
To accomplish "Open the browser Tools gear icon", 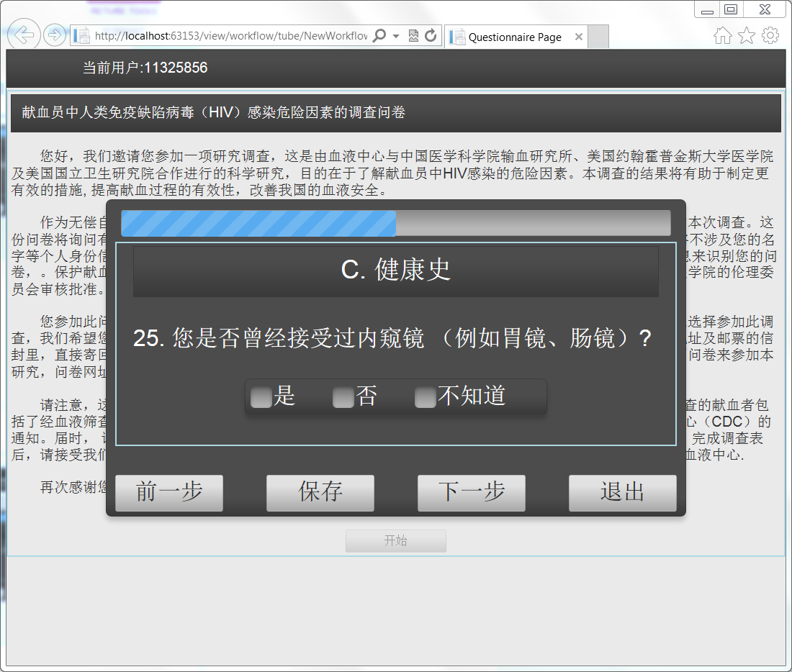I will click(770, 35).
